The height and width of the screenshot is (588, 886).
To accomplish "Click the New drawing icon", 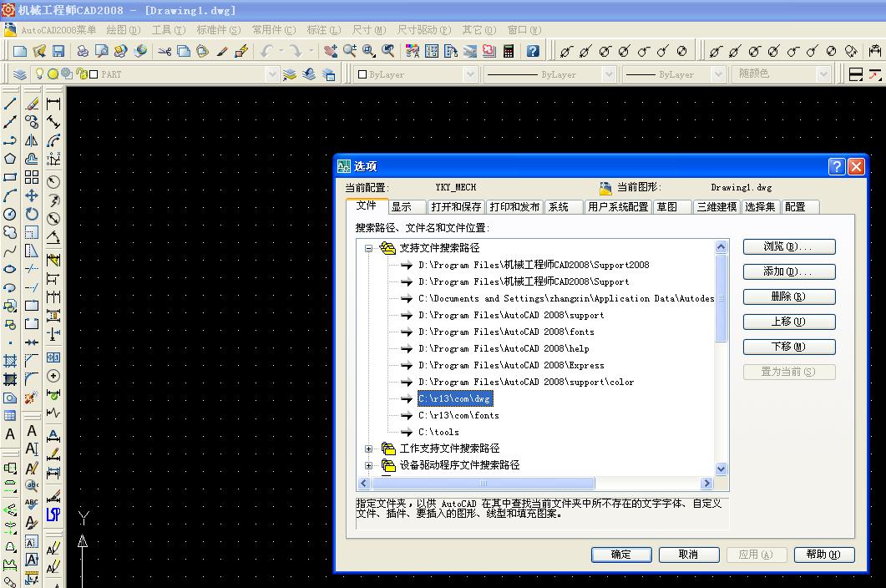I will tap(20, 52).
